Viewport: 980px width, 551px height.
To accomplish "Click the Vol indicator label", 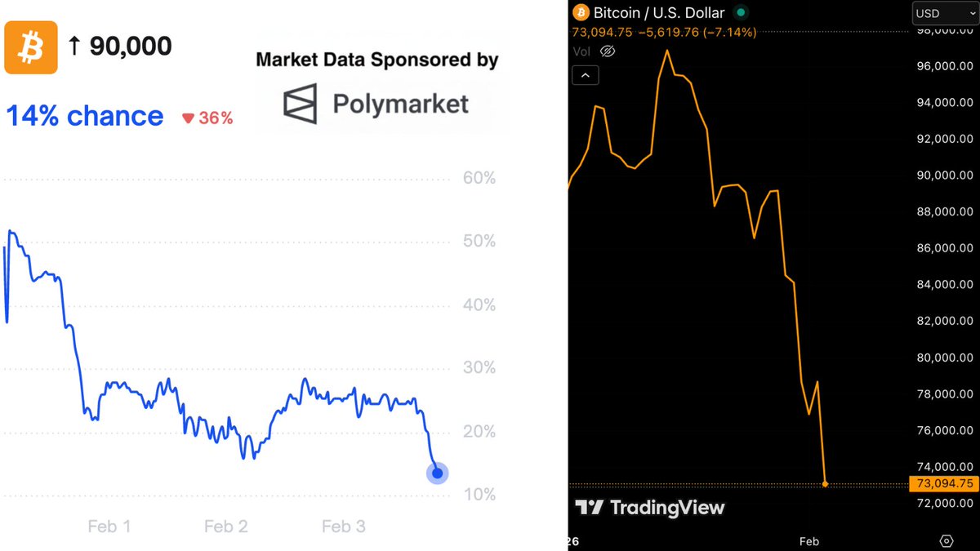I will click(x=581, y=51).
